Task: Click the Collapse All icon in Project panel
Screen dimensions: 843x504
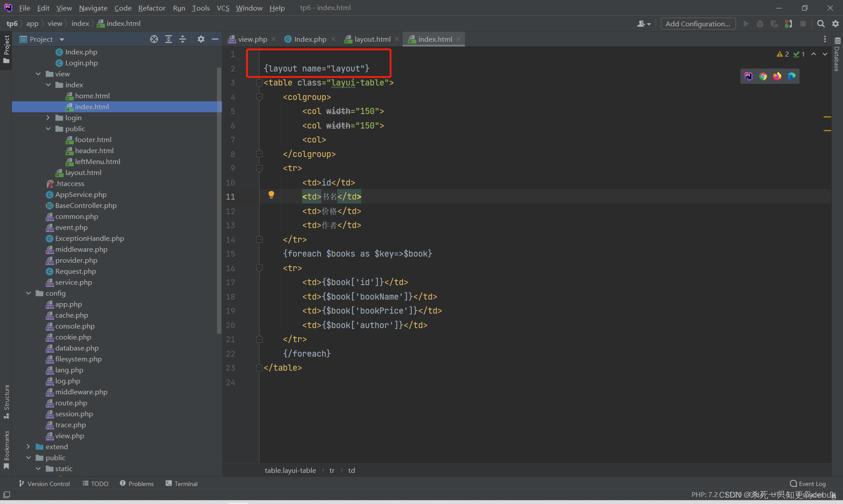Action: pyautogui.click(x=183, y=39)
